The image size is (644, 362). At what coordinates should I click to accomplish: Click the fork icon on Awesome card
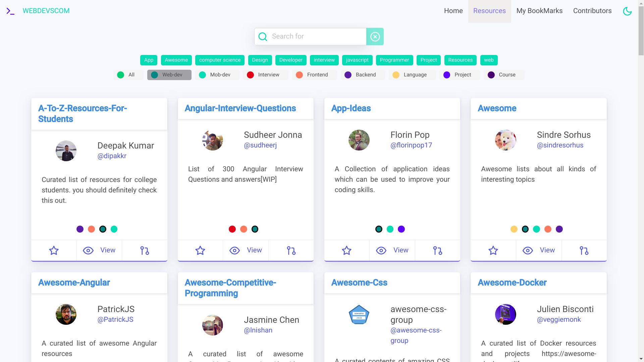(584, 250)
